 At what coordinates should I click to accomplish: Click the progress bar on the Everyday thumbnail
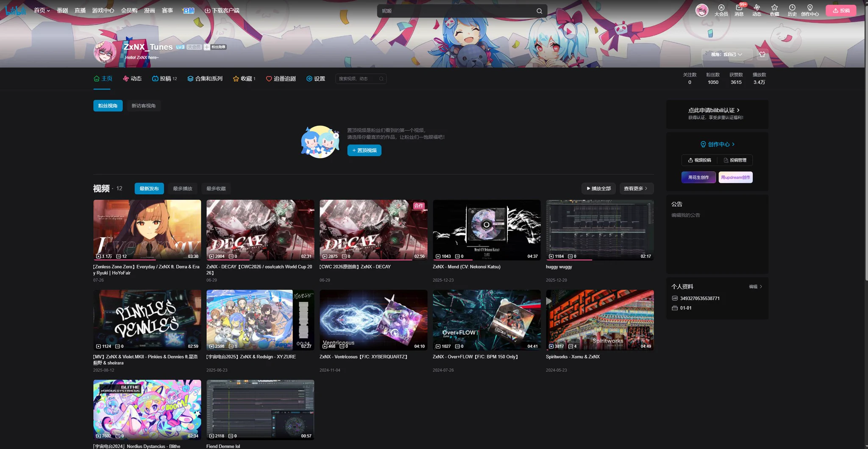[x=147, y=260]
